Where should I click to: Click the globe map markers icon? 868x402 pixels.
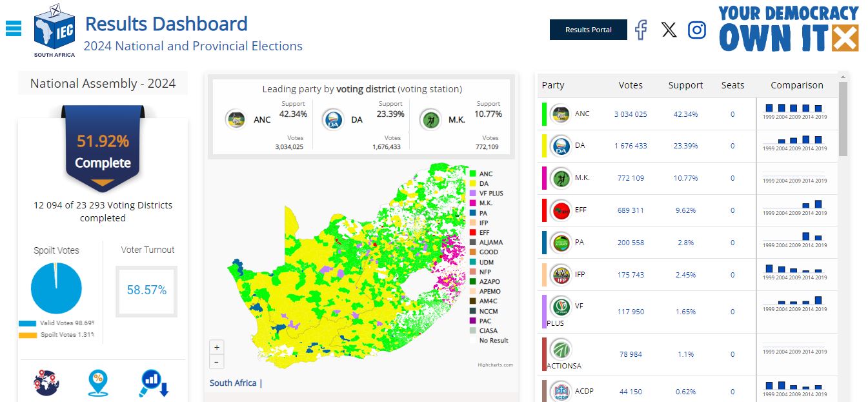point(46,383)
